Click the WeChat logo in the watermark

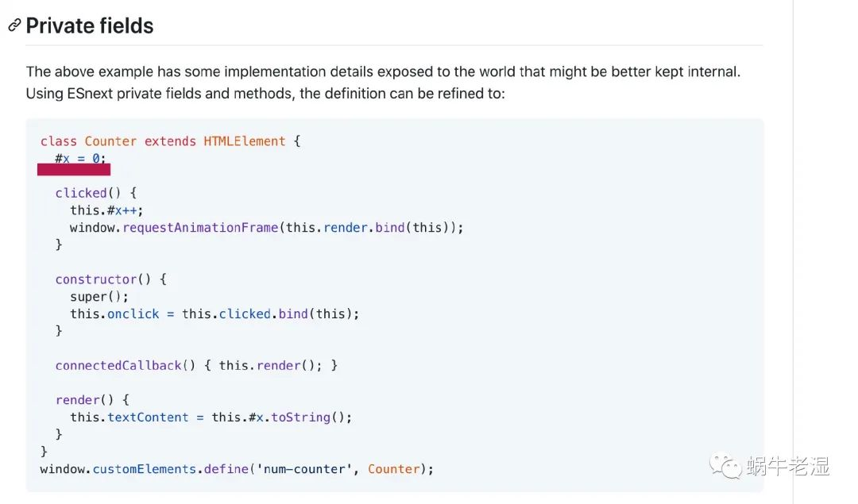tap(726, 466)
